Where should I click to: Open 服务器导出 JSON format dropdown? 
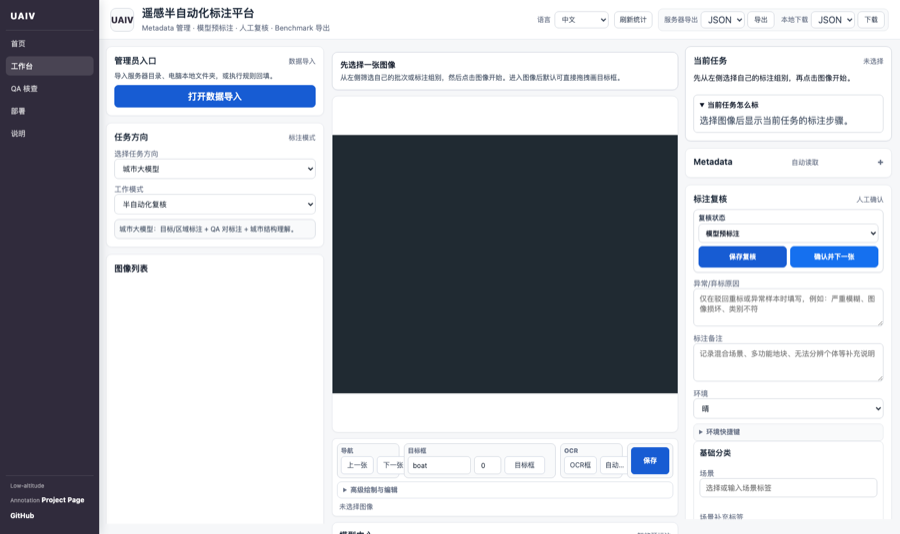[723, 20]
